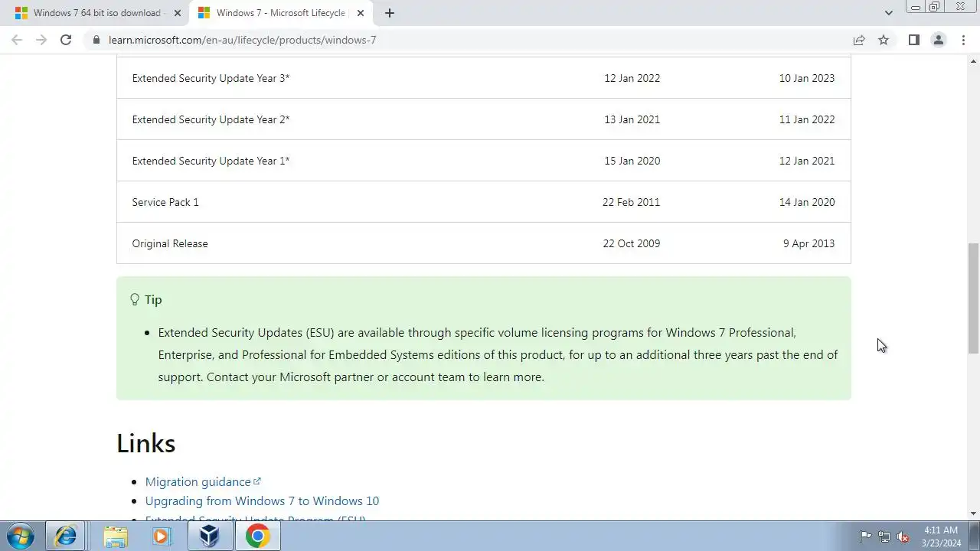The height and width of the screenshot is (551, 980).
Task: Open Windows Explorer folder taskbar icon
Action: click(116, 536)
